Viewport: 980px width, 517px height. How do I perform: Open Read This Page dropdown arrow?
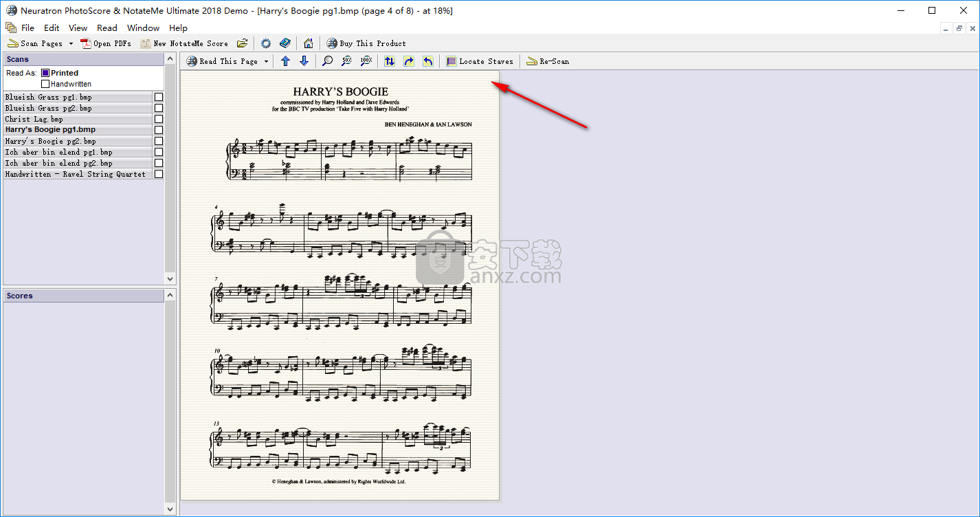coord(266,61)
